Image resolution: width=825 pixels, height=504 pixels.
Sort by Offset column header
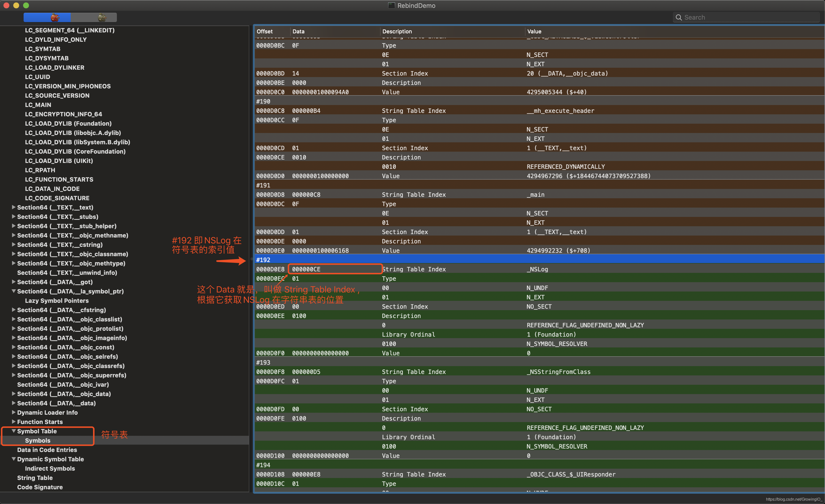coord(272,31)
